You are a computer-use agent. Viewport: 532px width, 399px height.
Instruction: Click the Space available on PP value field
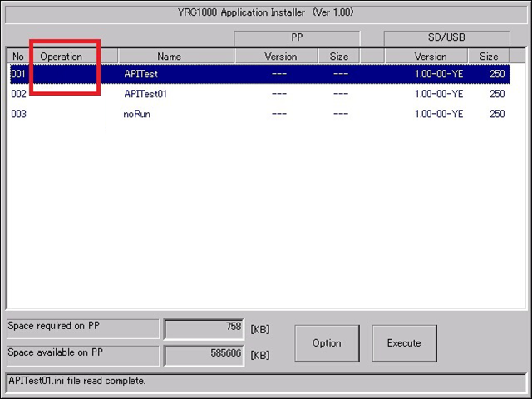pos(204,355)
